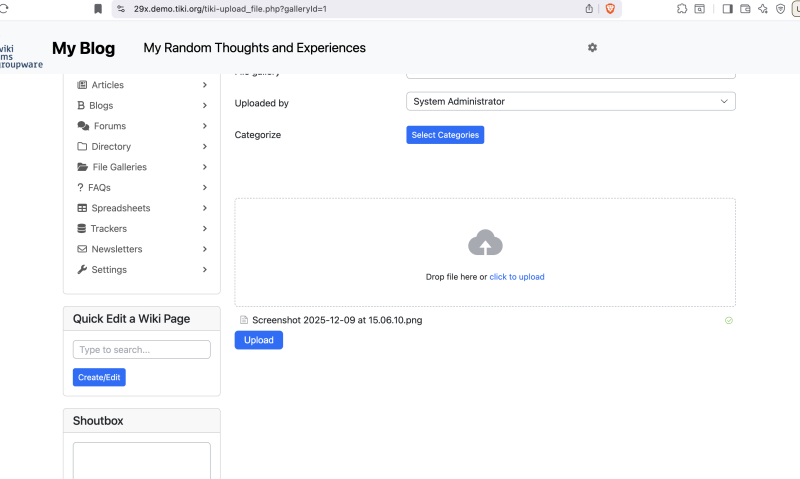Click the Articles newspaper icon in sidebar
The width and height of the screenshot is (800, 479).
82,85
